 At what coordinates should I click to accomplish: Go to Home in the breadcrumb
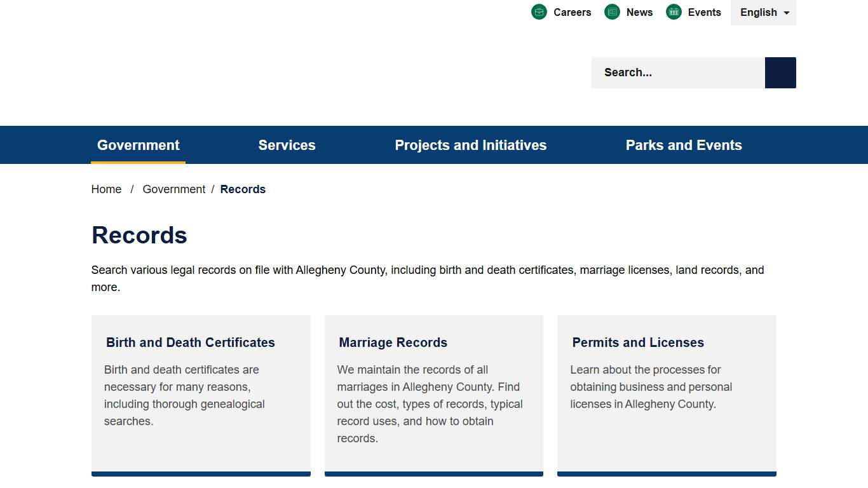tap(106, 189)
